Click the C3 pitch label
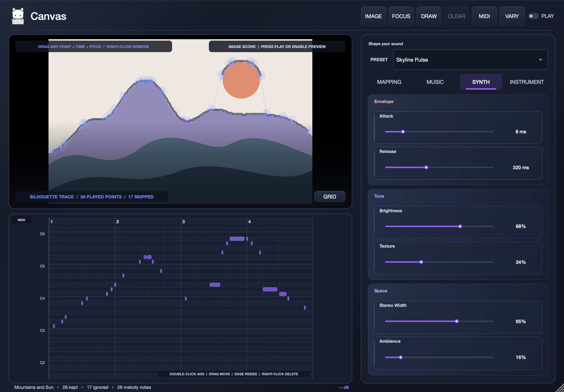Image resolution: width=564 pixels, height=392 pixels. pyautogui.click(x=42, y=331)
